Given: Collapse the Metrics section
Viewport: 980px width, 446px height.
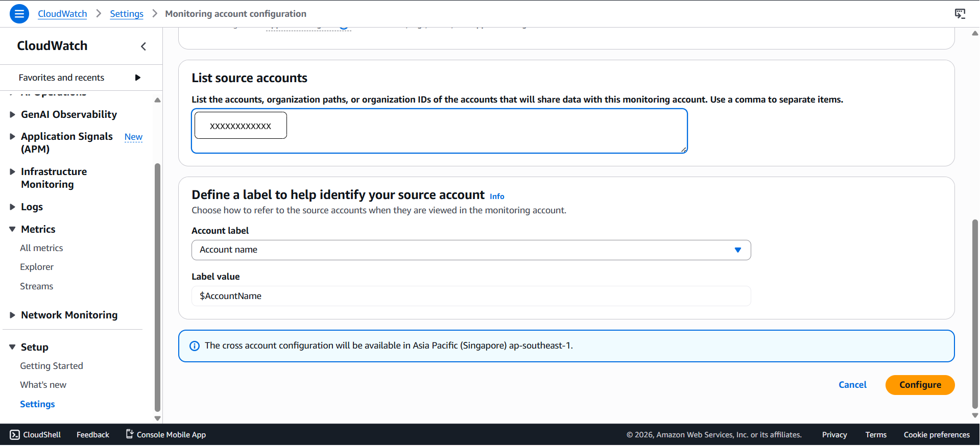Looking at the screenshot, I should tap(12, 230).
